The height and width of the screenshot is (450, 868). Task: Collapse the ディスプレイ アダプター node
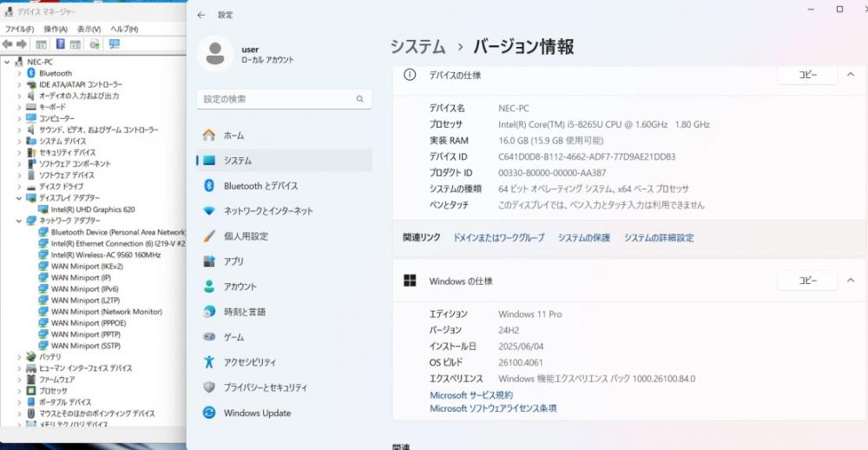click(x=19, y=198)
